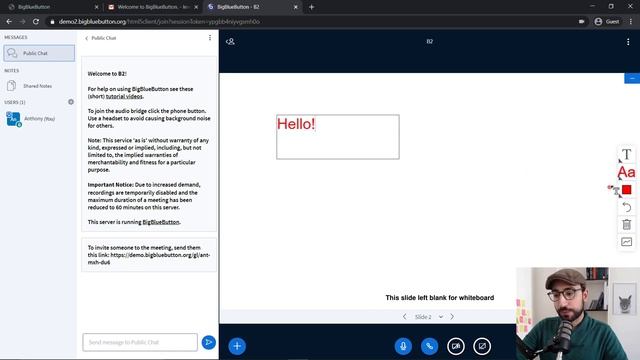The image size is (640, 360).
Task: Open meeting options three-dot menu
Action: point(628,42)
